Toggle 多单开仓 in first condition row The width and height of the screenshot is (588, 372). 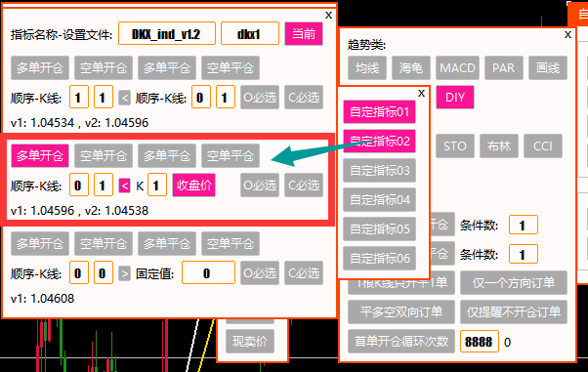pyautogui.click(x=40, y=68)
